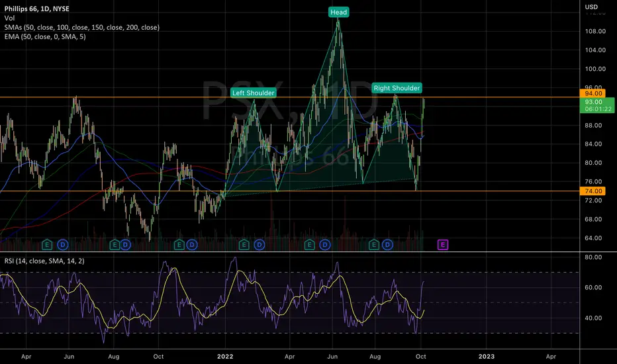The width and height of the screenshot is (617, 364).
Task: Select the November 2021 earnings E marker
Action: pos(179,245)
